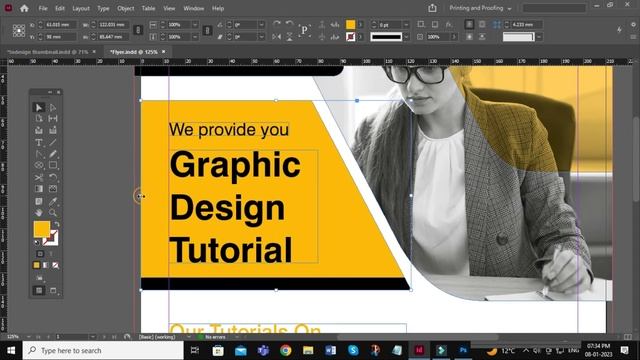
Task: Open the Type menu
Action: click(103, 8)
